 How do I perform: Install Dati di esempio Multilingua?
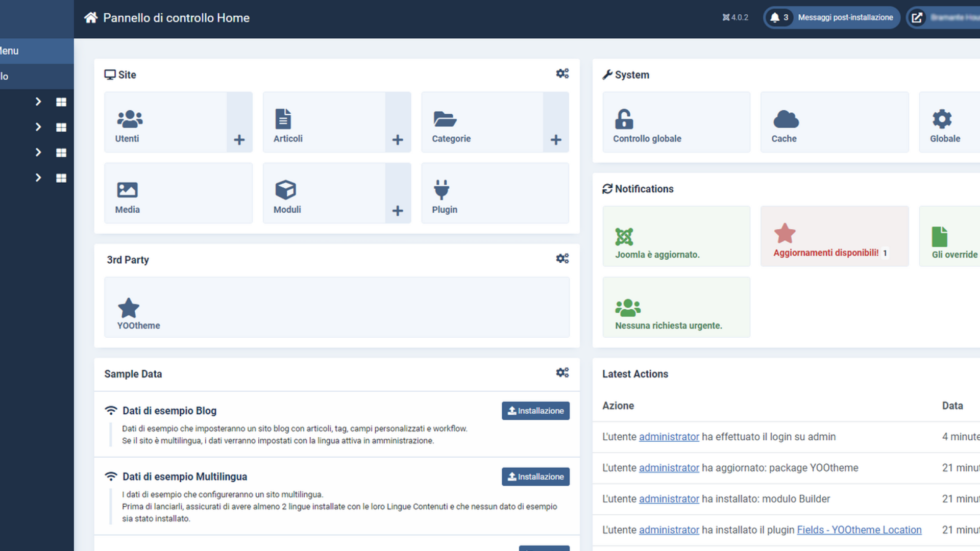pos(535,477)
